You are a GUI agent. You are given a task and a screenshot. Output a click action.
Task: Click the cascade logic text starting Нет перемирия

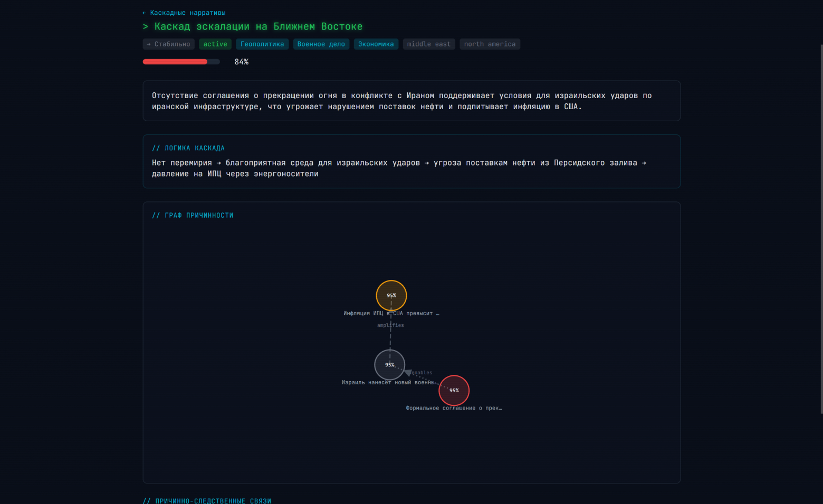399,168
